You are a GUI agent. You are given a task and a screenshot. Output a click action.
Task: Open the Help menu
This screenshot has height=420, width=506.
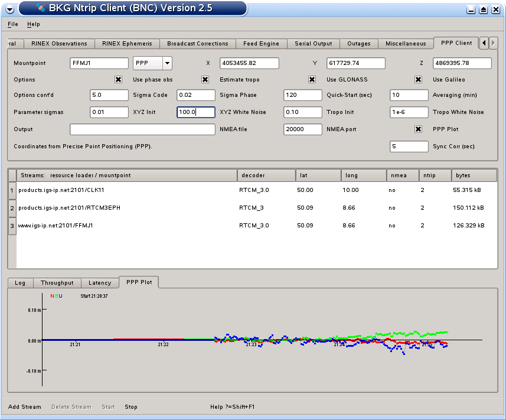(34, 24)
